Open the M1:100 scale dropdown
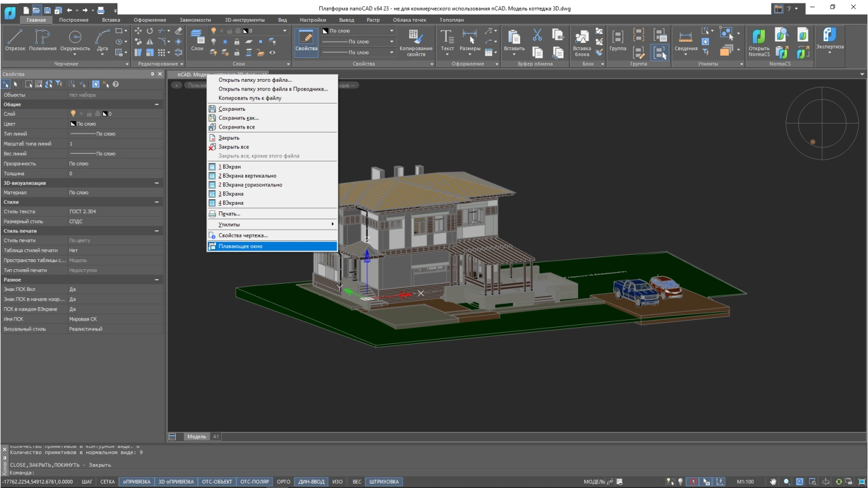Viewport: 868px width, 488px height. coord(745,482)
